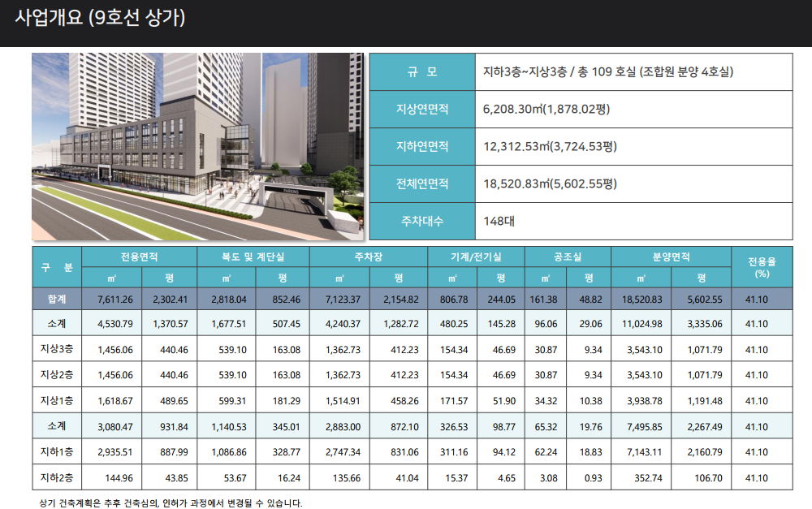Select value '18,520.83㎡(5,602.55평)'
The height and width of the screenshot is (509, 812).
click(x=550, y=183)
